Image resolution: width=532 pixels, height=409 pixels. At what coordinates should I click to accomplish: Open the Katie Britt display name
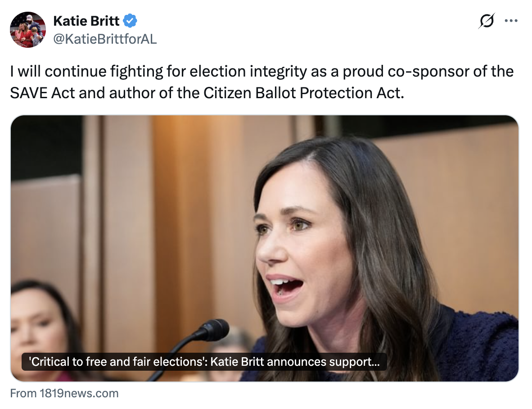coord(86,21)
